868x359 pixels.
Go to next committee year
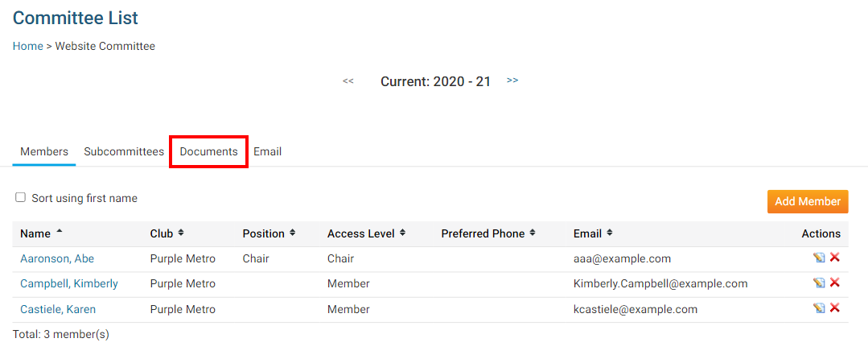[x=512, y=81]
